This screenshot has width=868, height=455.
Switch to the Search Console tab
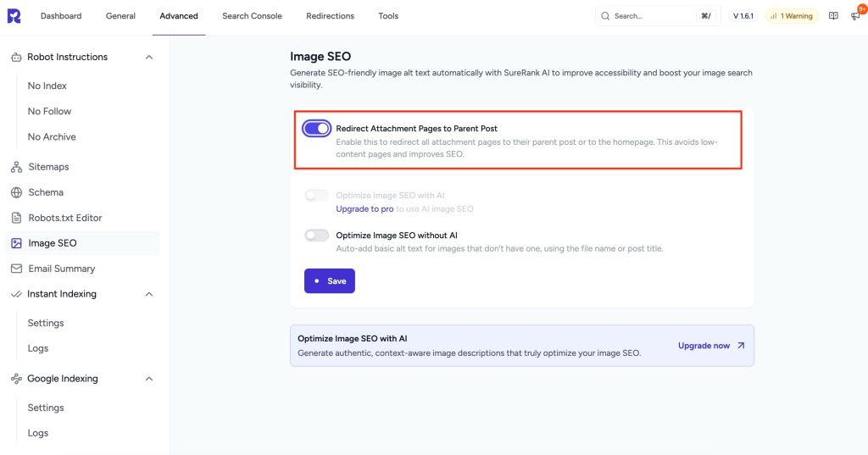[x=252, y=16]
